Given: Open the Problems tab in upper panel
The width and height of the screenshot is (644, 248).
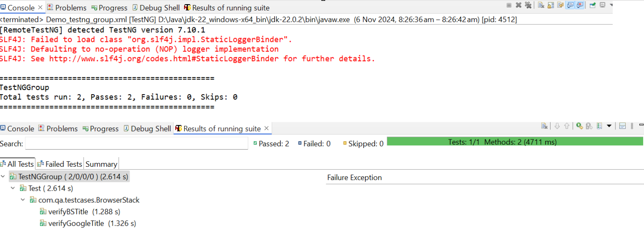Looking at the screenshot, I should (67, 8).
